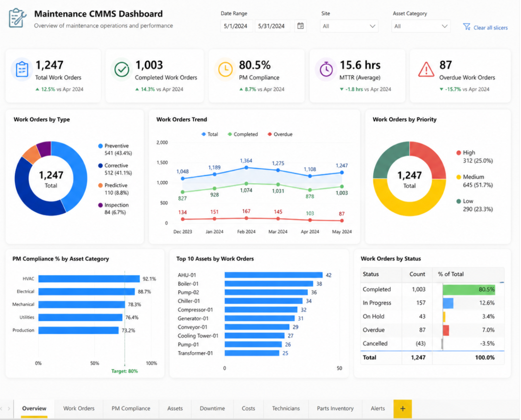521x420 pixels.
Task: Click the Pump-02 asset label
Action: pos(188,293)
